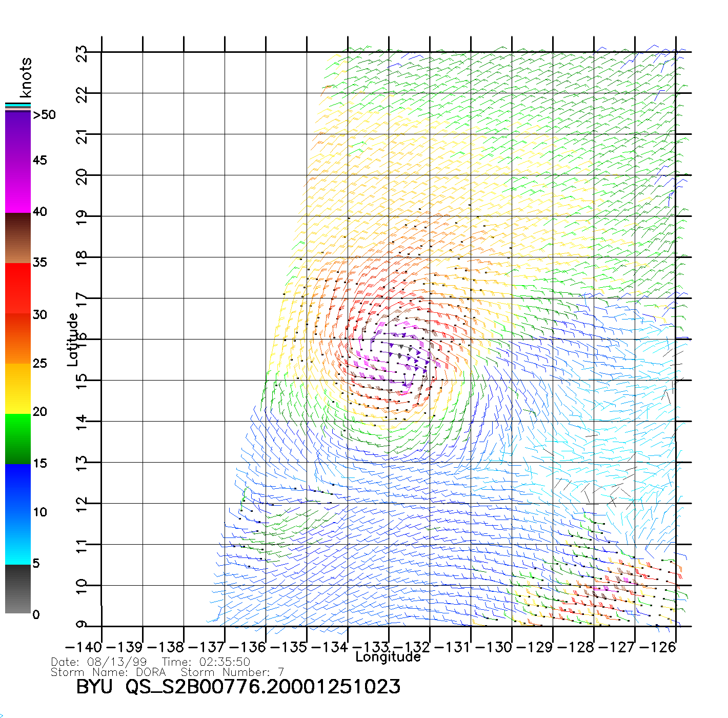Click the "knots" legend unit label
This screenshot has height=718, width=728.
coord(26,77)
